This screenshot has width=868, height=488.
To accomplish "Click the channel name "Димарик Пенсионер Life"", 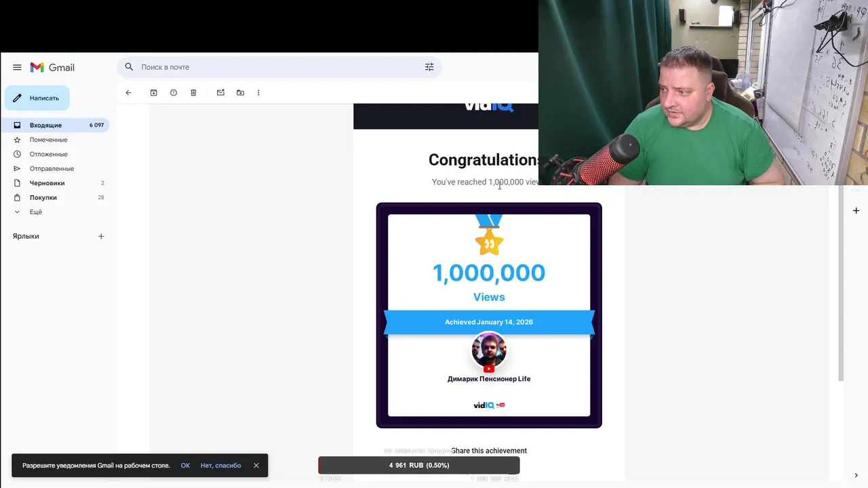I will click(489, 379).
